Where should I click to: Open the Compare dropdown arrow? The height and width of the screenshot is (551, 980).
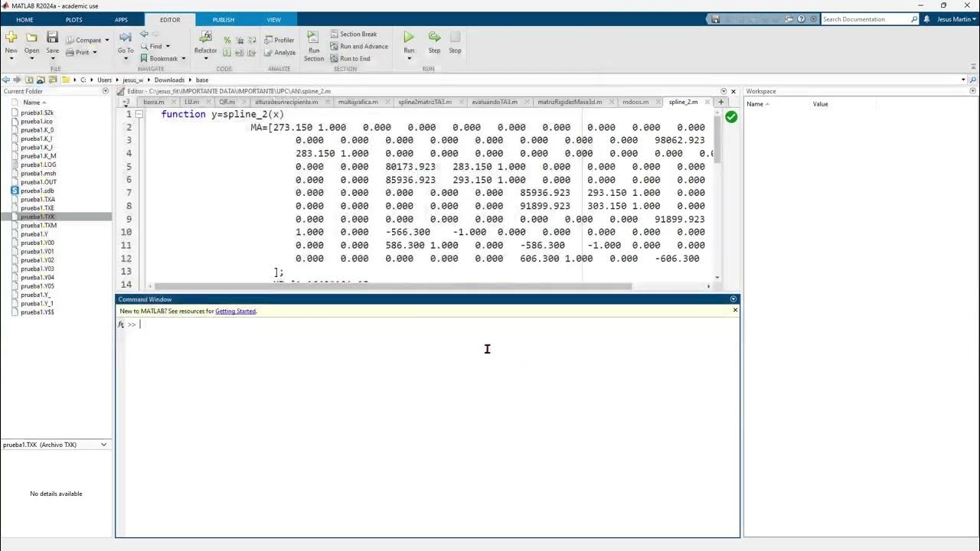pos(106,41)
